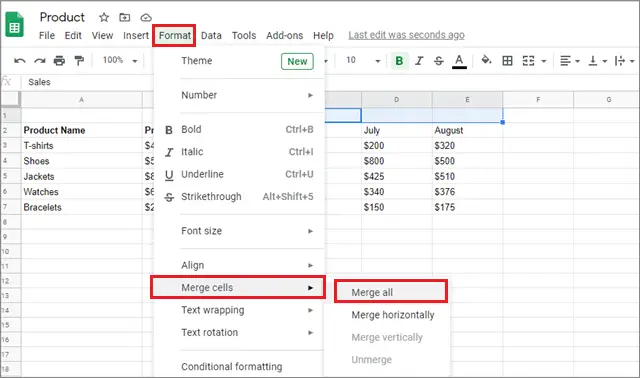Open Conditional formatting
Viewport: 640px width, 378px height.
coord(239,367)
